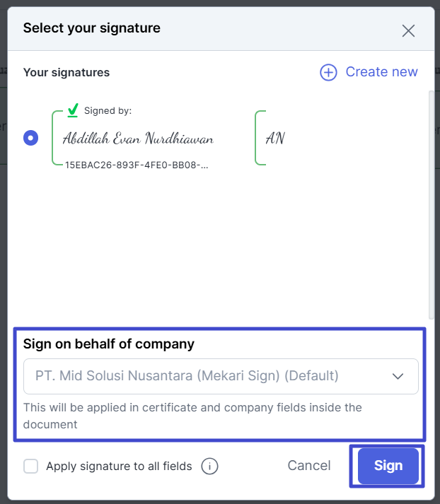Open the Create new signature link

click(381, 72)
